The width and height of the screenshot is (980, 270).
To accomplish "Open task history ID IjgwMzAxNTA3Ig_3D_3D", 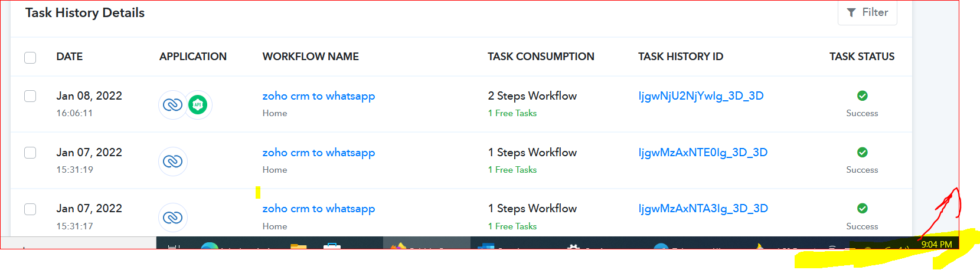I will click(x=703, y=208).
